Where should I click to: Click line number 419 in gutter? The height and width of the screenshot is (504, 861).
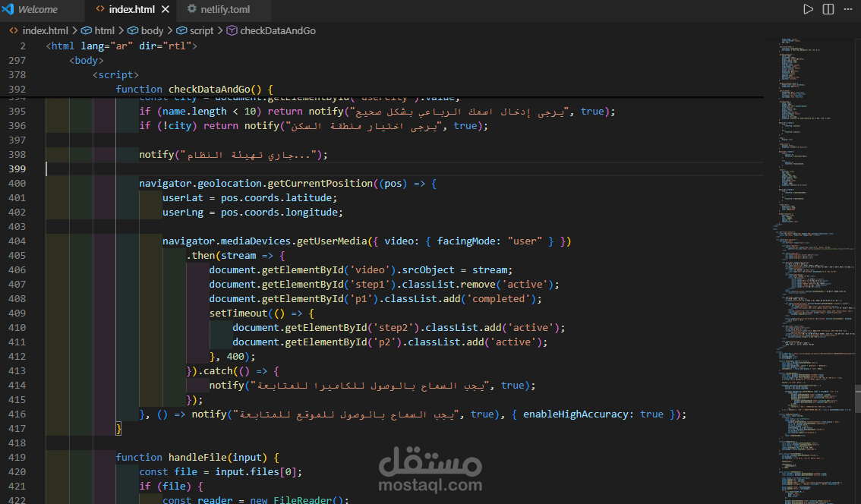click(17, 458)
